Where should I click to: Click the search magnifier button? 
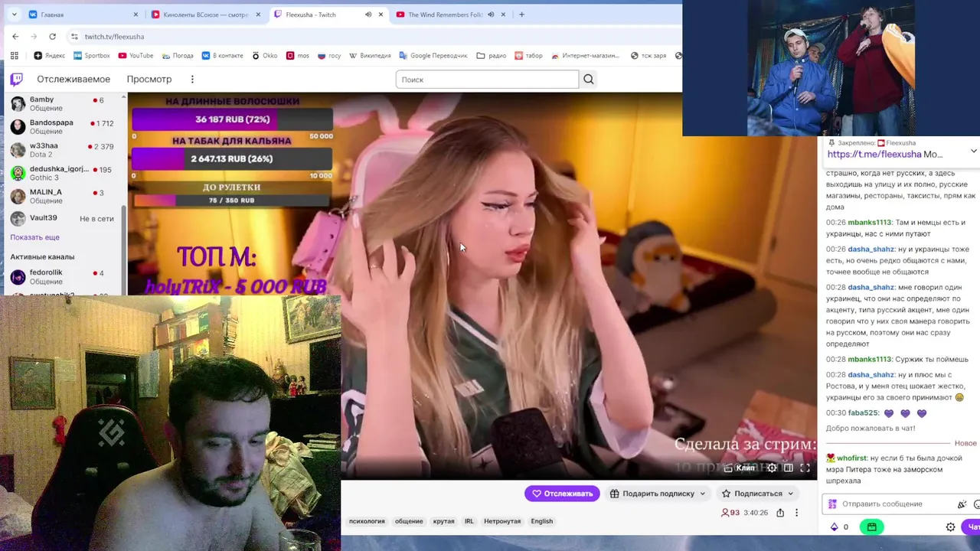pos(588,79)
